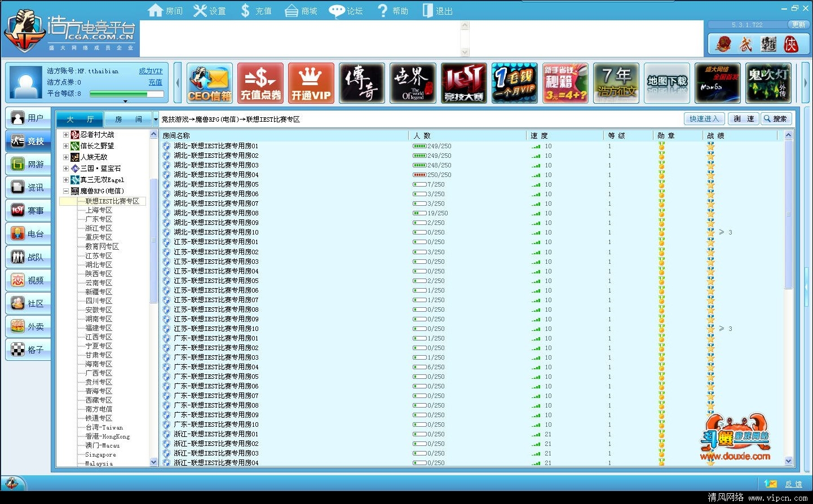The image size is (813, 504).
Task: Select 电台 in left sidebar
Action: (28, 233)
